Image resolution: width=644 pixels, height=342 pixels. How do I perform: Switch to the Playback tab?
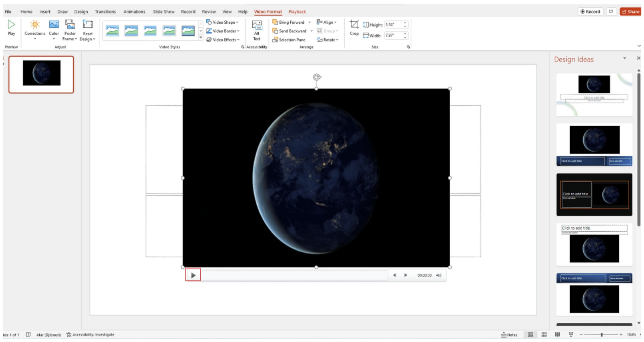coord(297,12)
